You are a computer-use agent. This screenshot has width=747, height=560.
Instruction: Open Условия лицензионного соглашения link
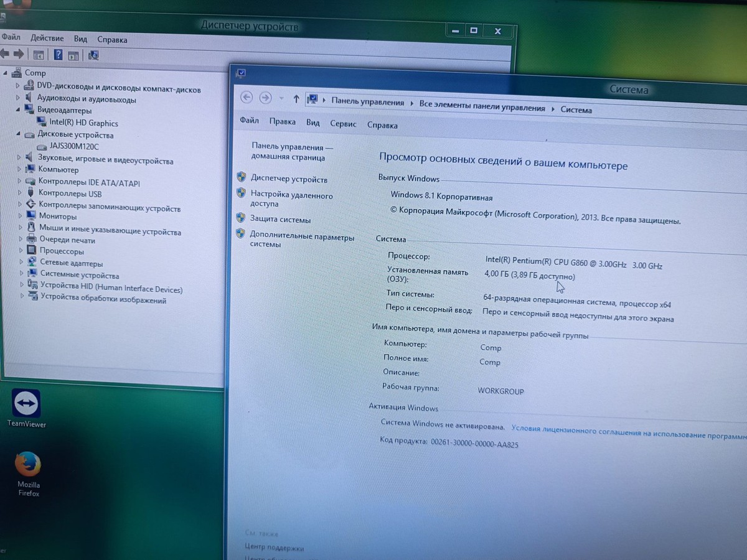(629, 432)
